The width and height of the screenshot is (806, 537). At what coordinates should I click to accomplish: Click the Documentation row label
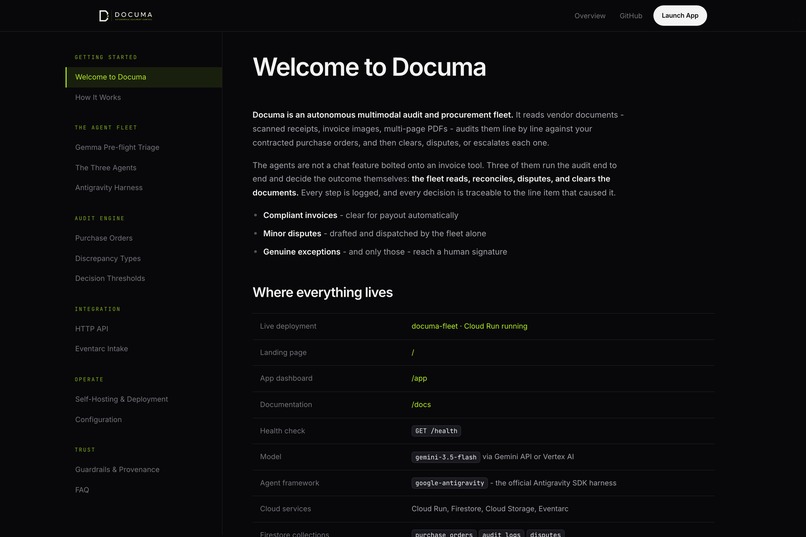pos(286,404)
